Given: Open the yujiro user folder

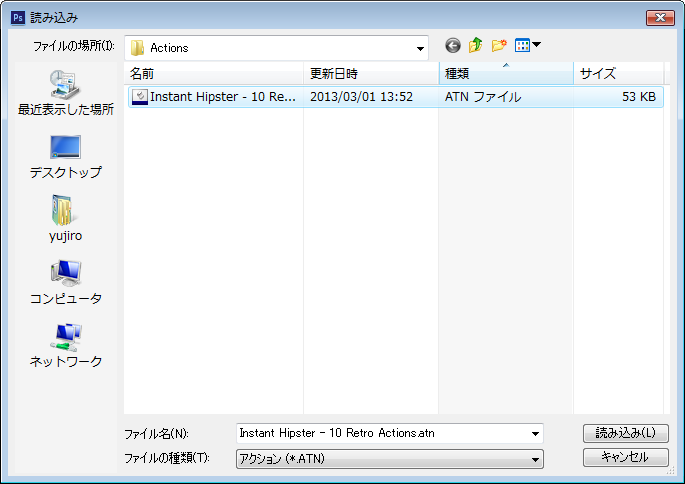Looking at the screenshot, I should [66, 218].
